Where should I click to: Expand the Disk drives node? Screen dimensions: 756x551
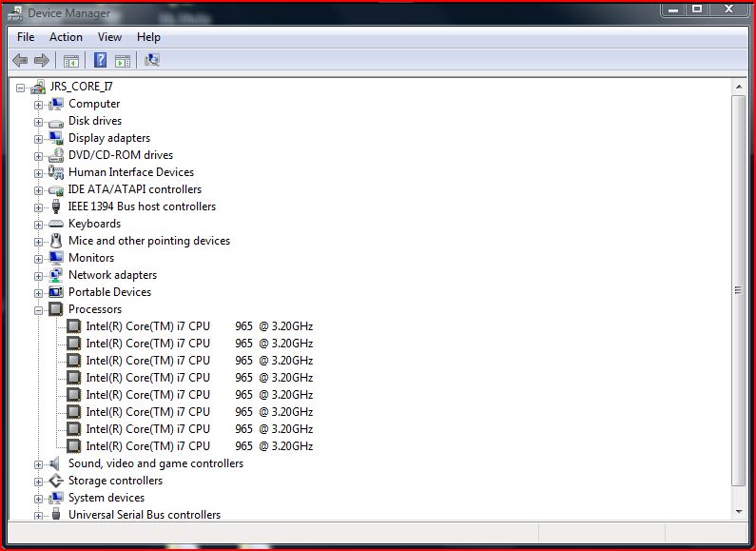(38, 122)
